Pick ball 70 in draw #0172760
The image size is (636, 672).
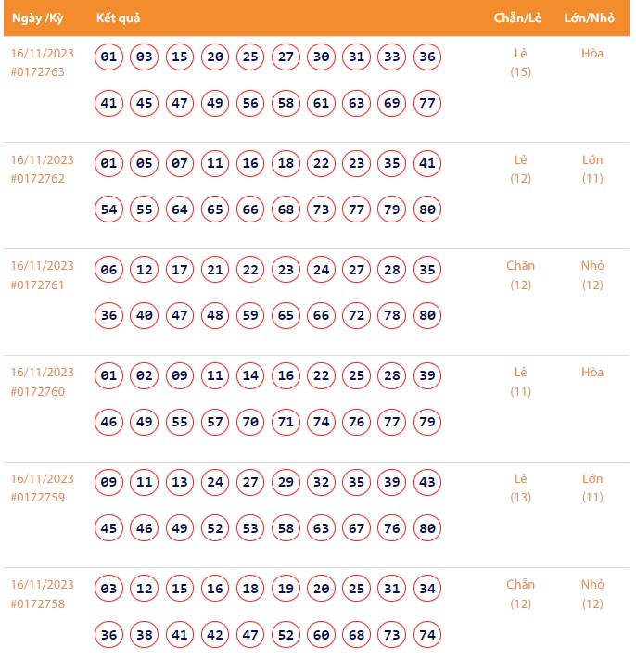click(250, 423)
